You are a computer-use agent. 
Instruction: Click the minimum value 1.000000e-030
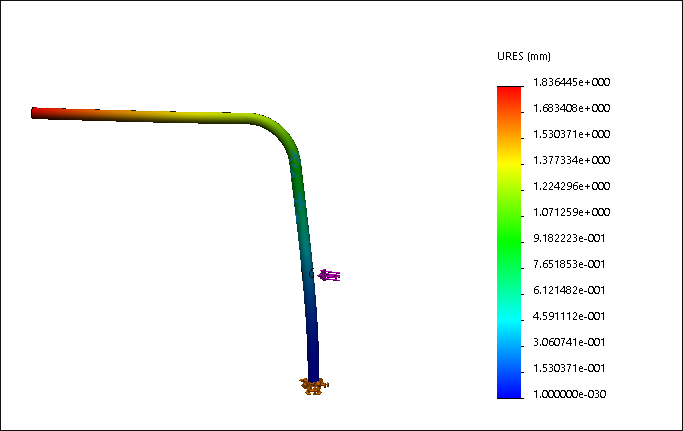click(x=569, y=394)
